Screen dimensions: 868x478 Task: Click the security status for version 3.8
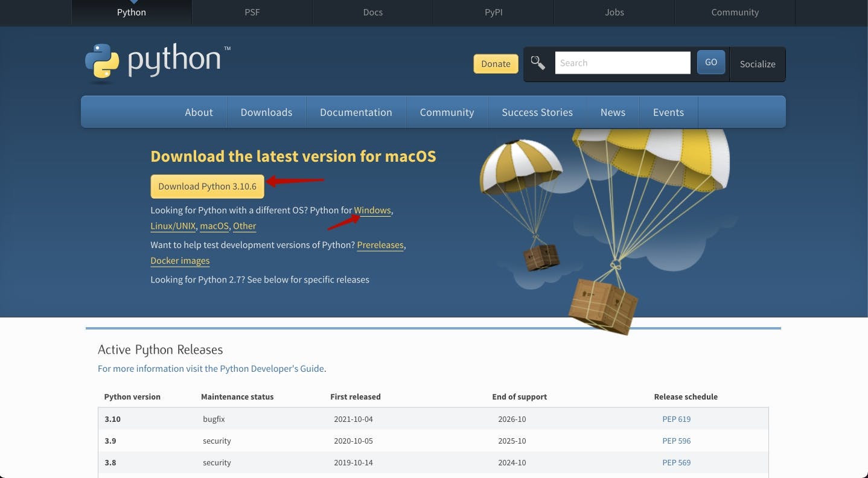217,462
